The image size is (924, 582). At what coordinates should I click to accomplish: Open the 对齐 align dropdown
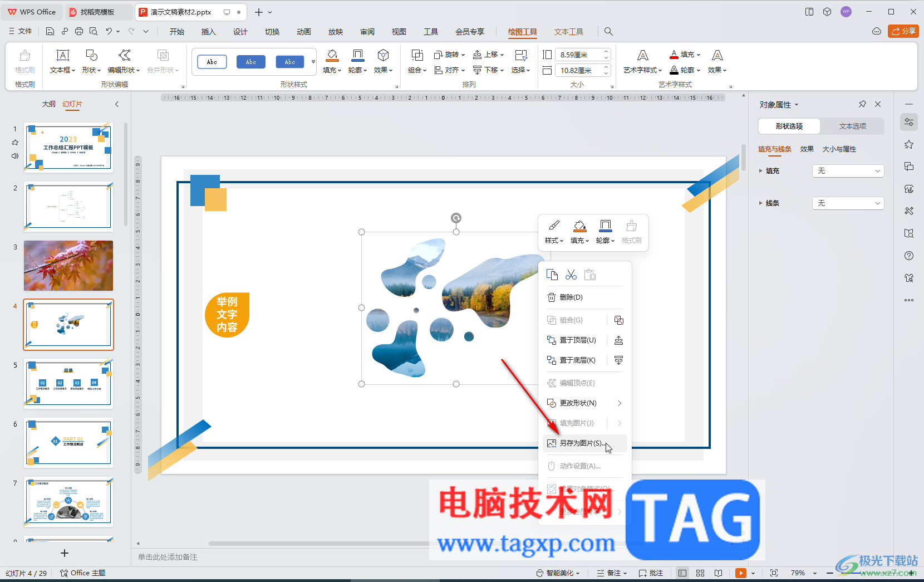pyautogui.click(x=449, y=70)
